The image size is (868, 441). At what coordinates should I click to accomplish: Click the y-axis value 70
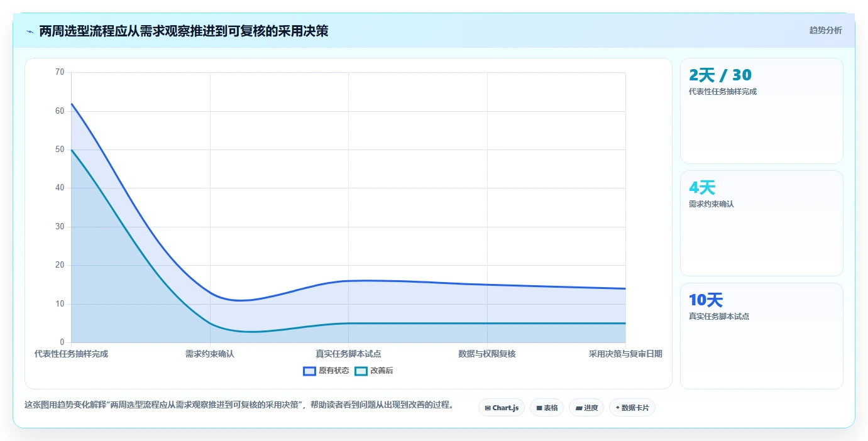(60, 72)
